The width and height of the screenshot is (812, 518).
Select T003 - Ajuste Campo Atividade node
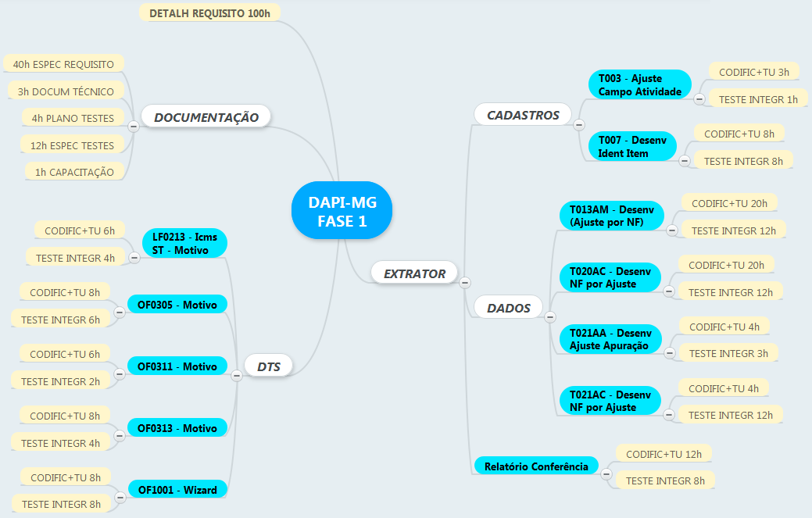pyautogui.click(x=640, y=85)
